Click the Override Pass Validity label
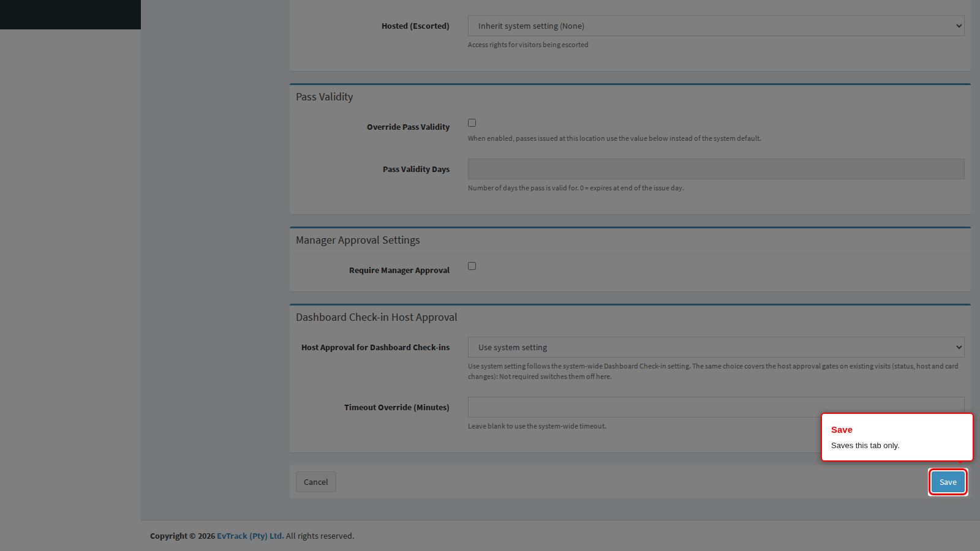The height and width of the screenshot is (551, 980). [x=408, y=127]
